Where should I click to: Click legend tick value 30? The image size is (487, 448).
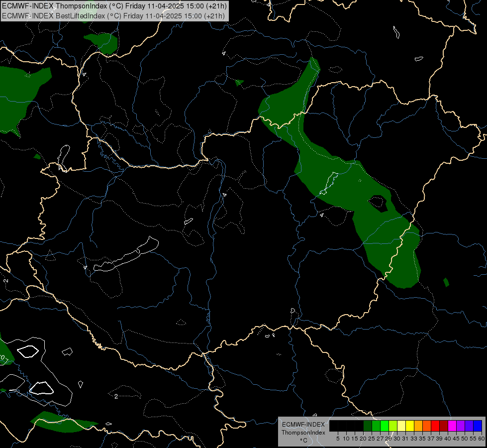point(397,439)
